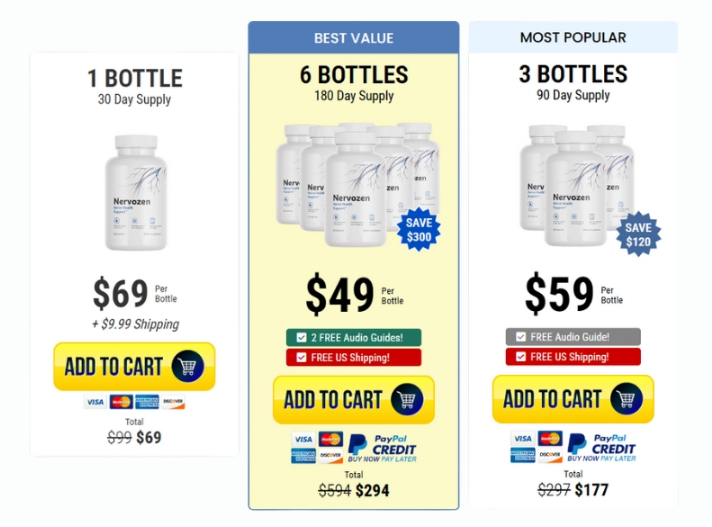The height and width of the screenshot is (527, 712).
Task: Add the 1 Bottle package to cart
Action: (134, 366)
